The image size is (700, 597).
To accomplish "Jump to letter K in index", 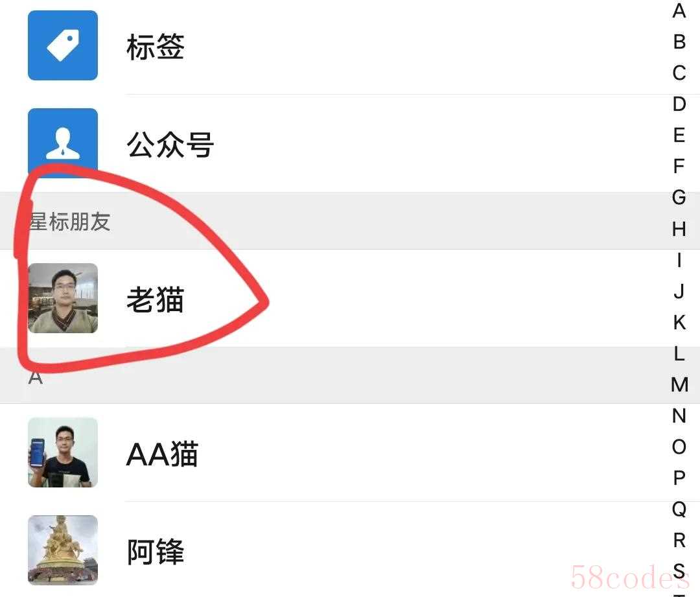I will click(679, 322).
